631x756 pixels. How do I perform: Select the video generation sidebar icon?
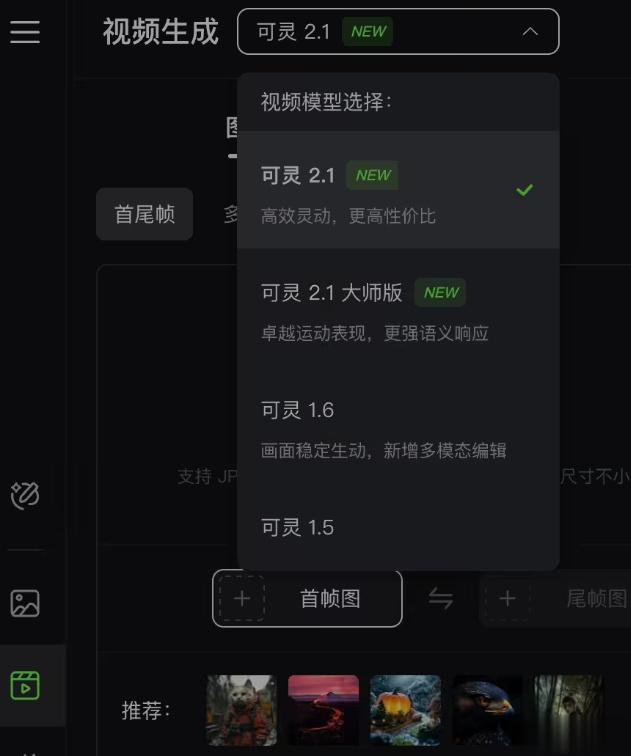pyautogui.click(x=25, y=685)
